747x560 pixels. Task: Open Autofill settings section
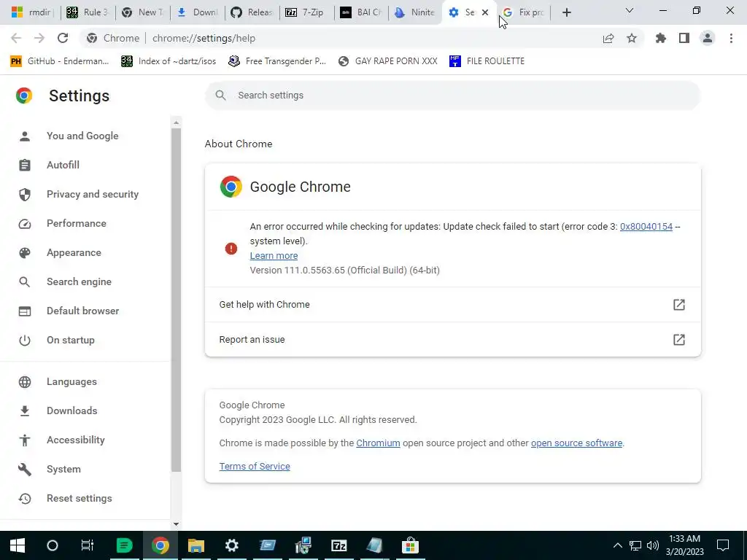(x=63, y=165)
